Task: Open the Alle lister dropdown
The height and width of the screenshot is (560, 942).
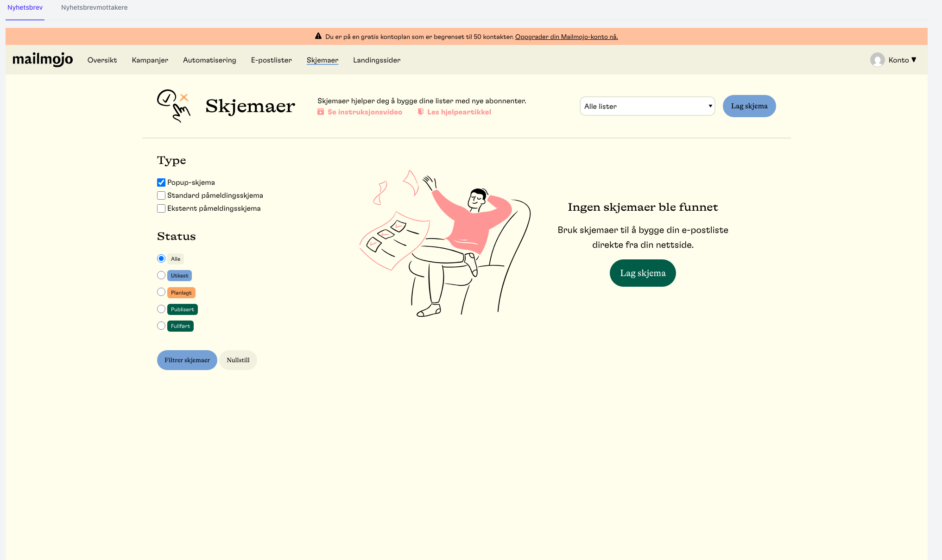Action: [647, 106]
